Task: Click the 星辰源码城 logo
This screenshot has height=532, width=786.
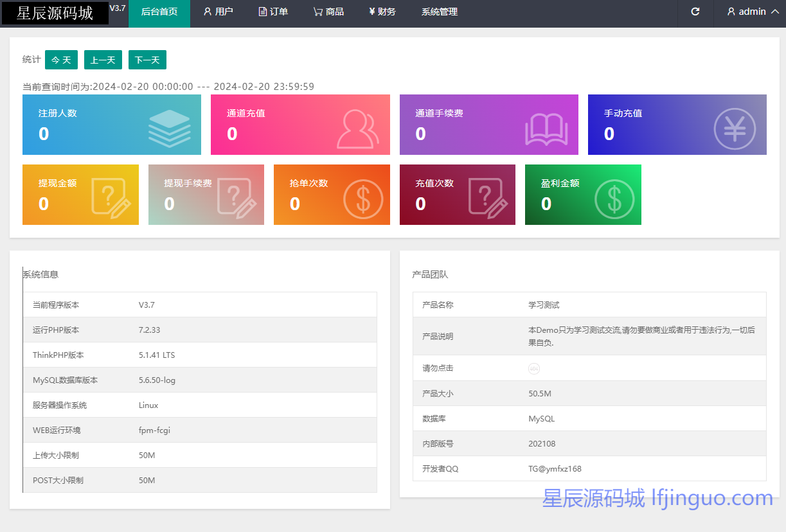Action: pyautogui.click(x=55, y=13)
